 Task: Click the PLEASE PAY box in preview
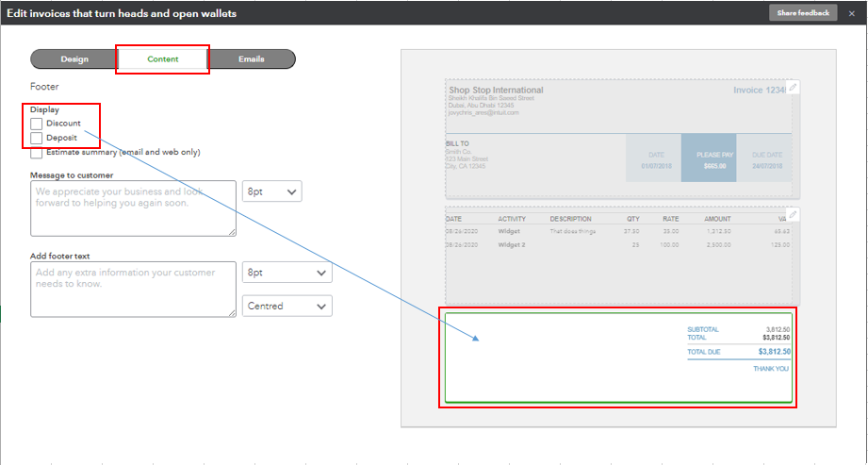[x=709, y=158]
